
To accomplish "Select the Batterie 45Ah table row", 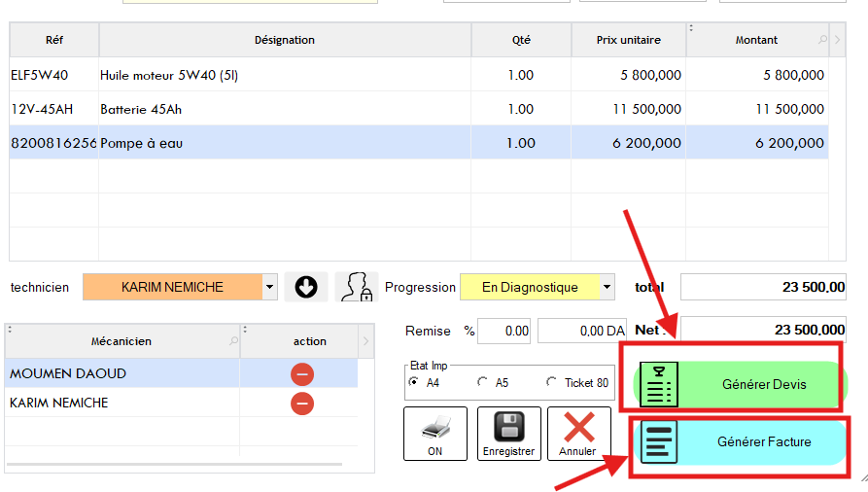I will pos(285,109).
